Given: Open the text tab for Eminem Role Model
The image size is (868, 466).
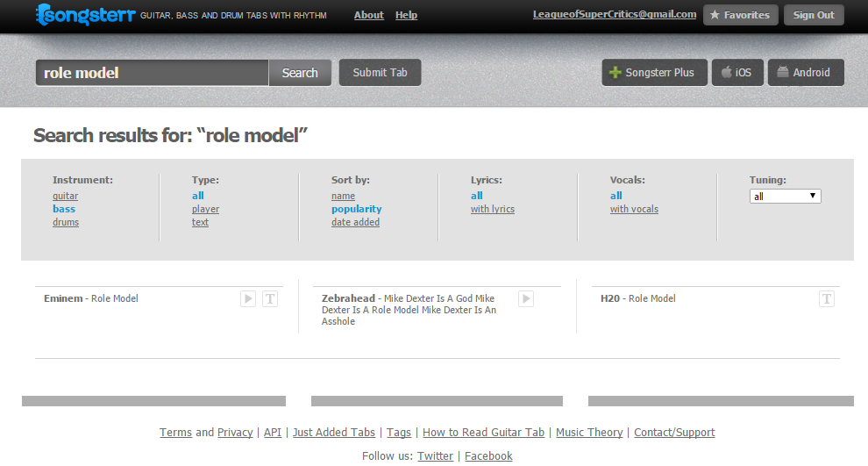Looking at the screenshot, I should tap(270, 299).
